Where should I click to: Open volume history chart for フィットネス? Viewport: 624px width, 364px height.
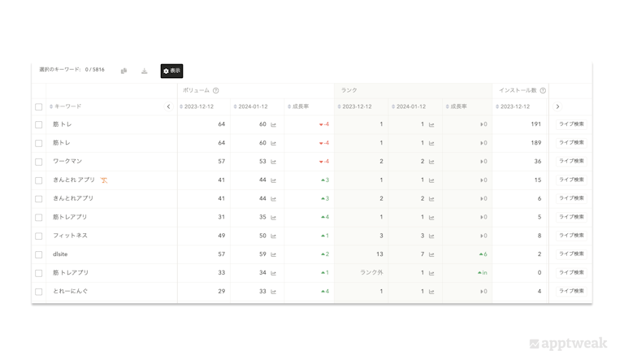(274, 236)
